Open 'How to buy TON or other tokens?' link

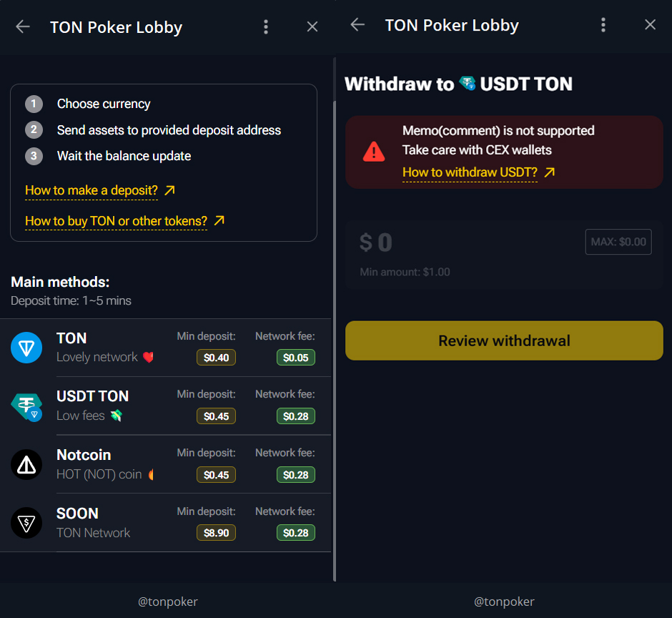tap(116, 221)
